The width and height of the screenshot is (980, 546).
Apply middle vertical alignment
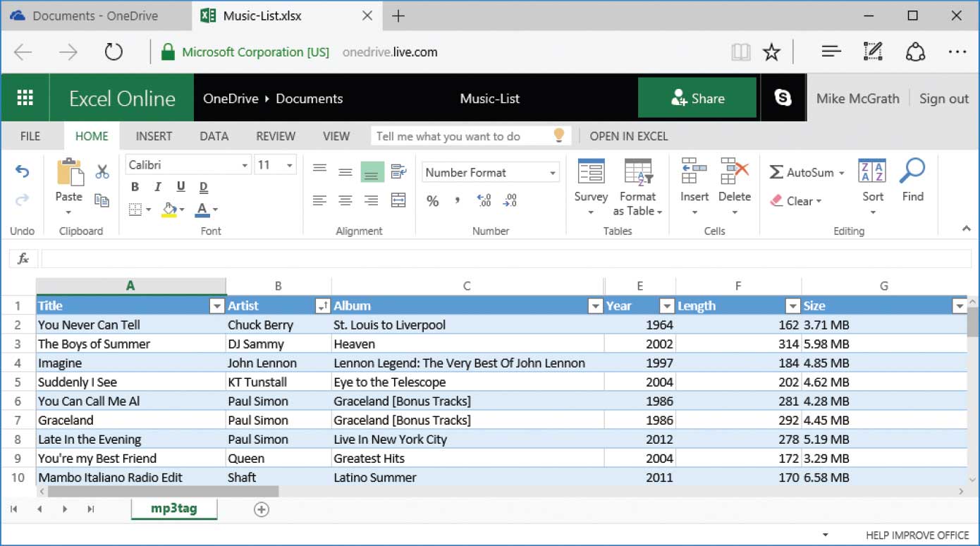click(345, 171)
